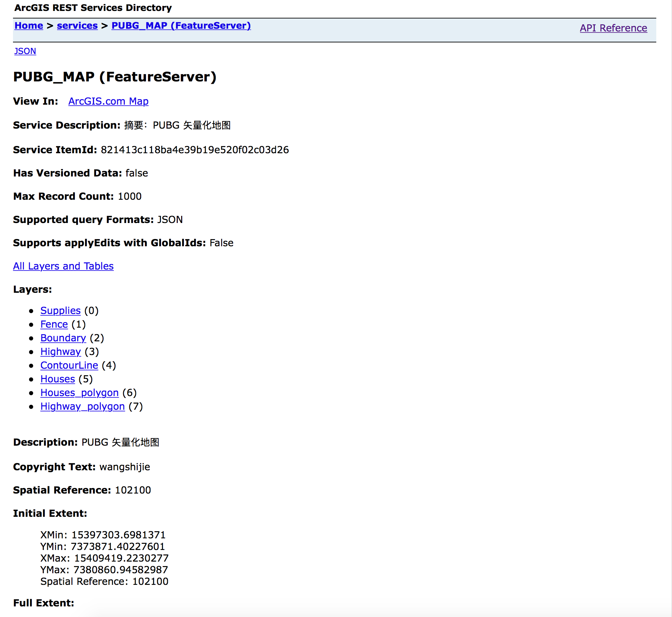The image size is (672, 617).
Task: Open the API Reference link
Action: [613, 28]
